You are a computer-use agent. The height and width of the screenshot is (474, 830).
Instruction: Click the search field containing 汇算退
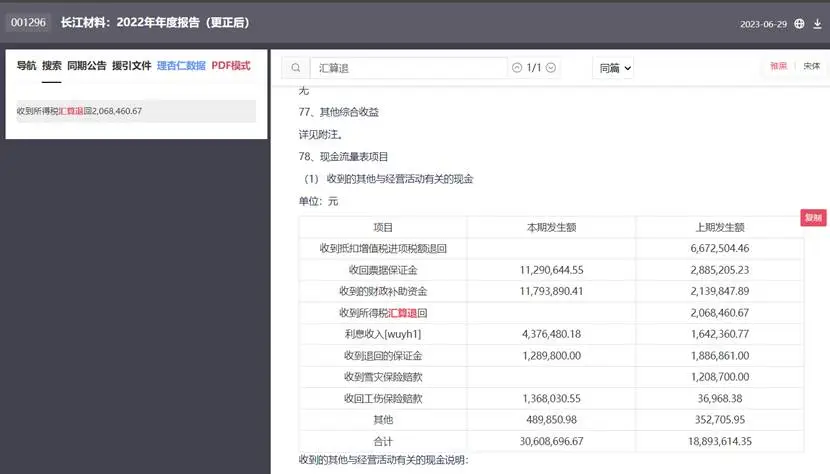(408, 68)
